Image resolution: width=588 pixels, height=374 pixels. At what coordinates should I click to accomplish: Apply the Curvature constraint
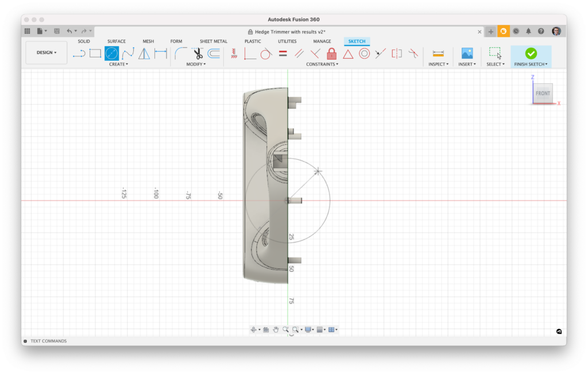click(x=413, y=53)
